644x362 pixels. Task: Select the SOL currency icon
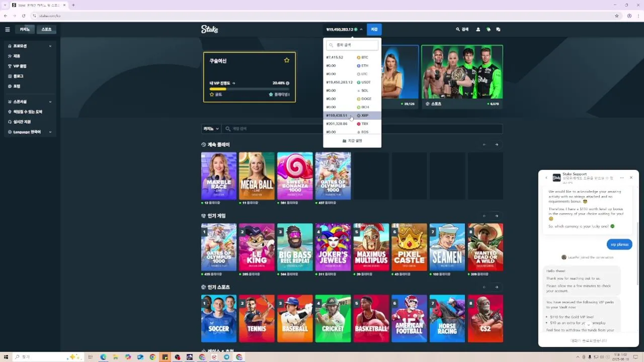(359, 90)
